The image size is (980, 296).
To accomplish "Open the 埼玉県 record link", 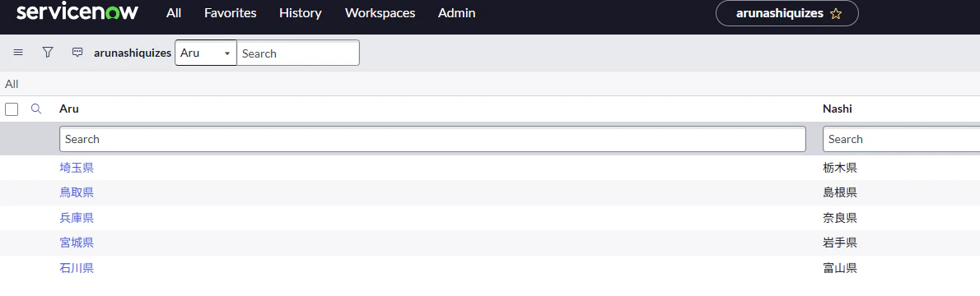I will coord(77,168).
